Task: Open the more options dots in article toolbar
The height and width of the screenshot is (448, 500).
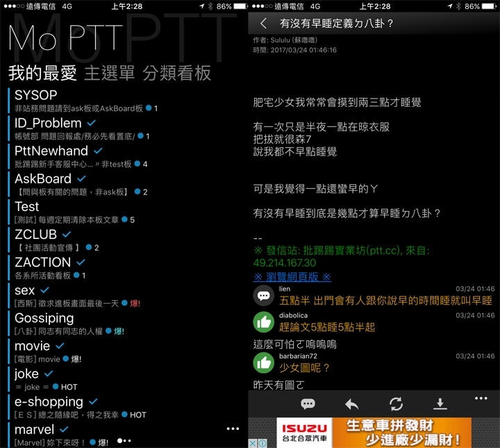Action: 481,399
